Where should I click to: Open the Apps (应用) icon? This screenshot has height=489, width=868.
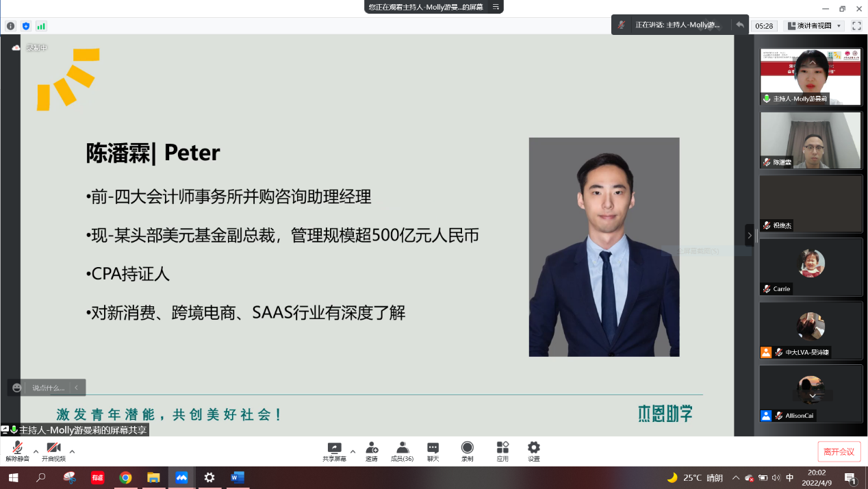(x=502, y=451)
